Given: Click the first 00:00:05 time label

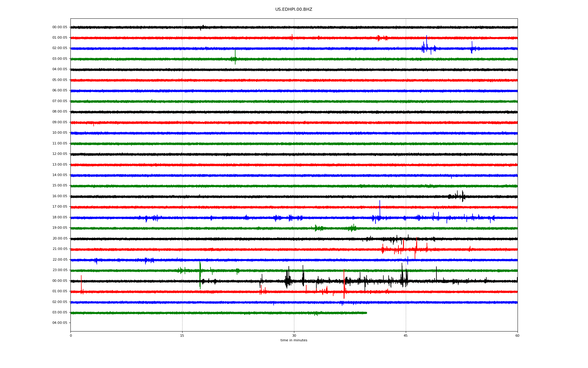Looking at the screenshot, I should coord(60,27).
